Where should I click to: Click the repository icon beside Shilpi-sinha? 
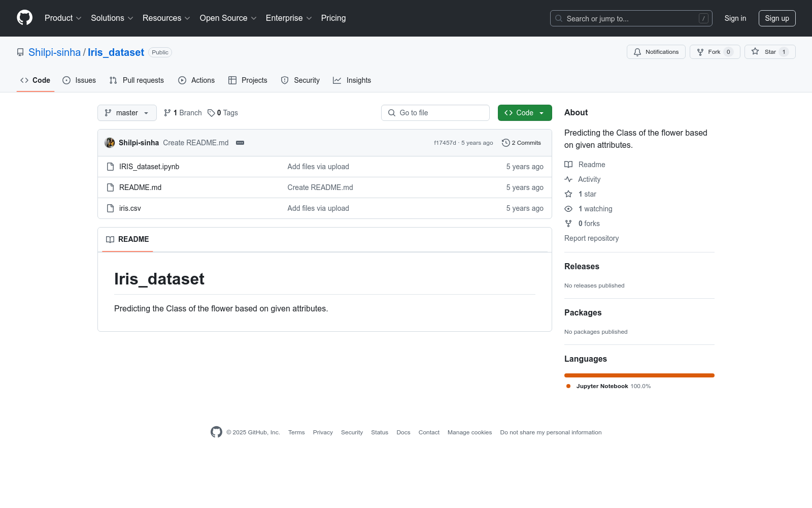(x=20, y=52)
